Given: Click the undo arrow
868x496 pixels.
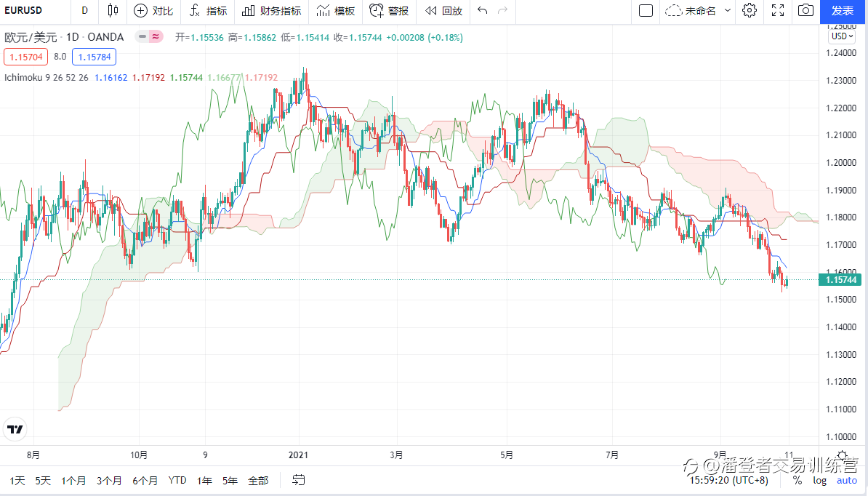Looking at the screenshot, I should pos(482,11).
